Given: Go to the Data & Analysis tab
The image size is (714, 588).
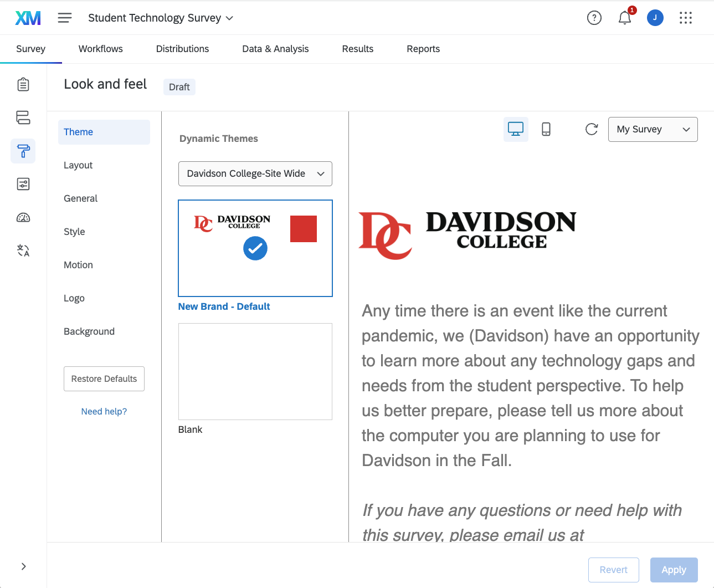Looking at the screenshot, I should pyautogui.click(x=276, y=49).
